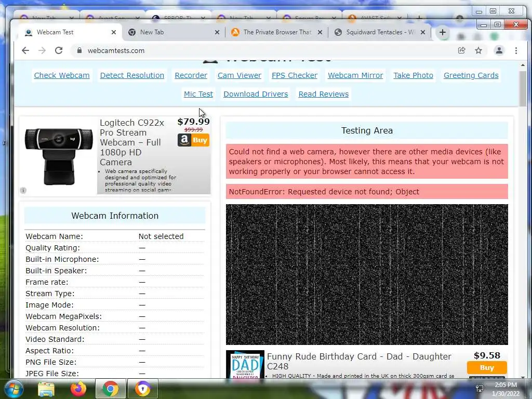Click the padlock site info icon
This screenshot has width=532, height=399.
tap(79, 50)
